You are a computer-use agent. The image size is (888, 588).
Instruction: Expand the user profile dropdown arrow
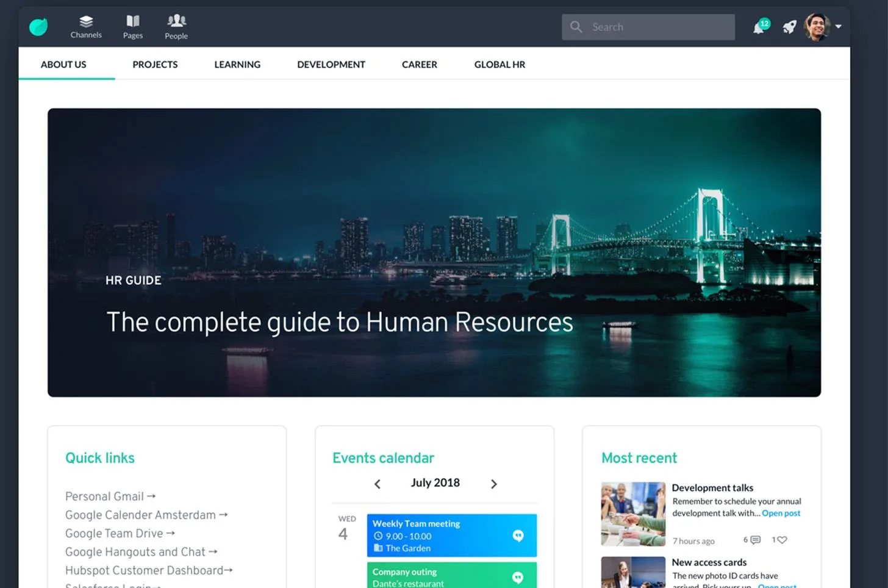point(839,27)
